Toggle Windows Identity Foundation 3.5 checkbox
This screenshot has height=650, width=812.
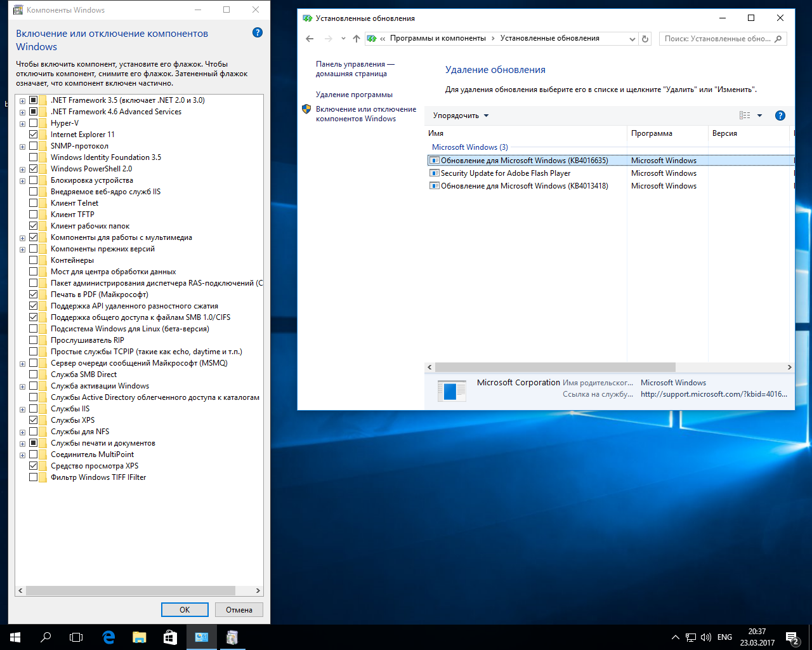pos(33,157)
